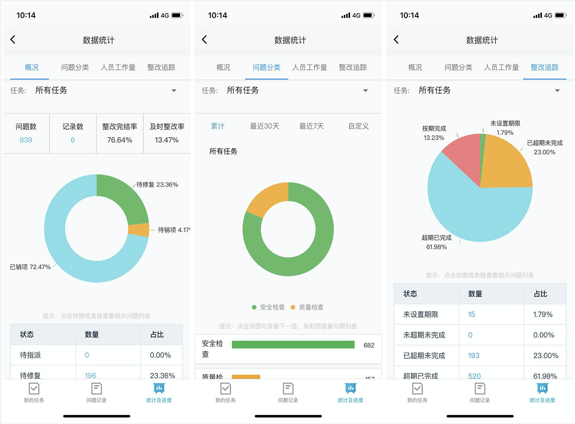Screen dimensions: 575x424
Task: Go back using right phone's back arrow
Action: (396, 40)
